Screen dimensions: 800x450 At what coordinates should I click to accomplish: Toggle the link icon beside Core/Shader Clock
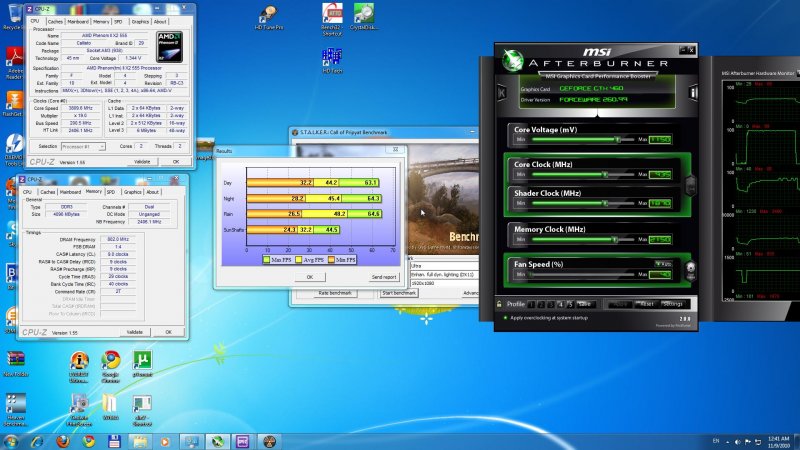coord(690,187)
